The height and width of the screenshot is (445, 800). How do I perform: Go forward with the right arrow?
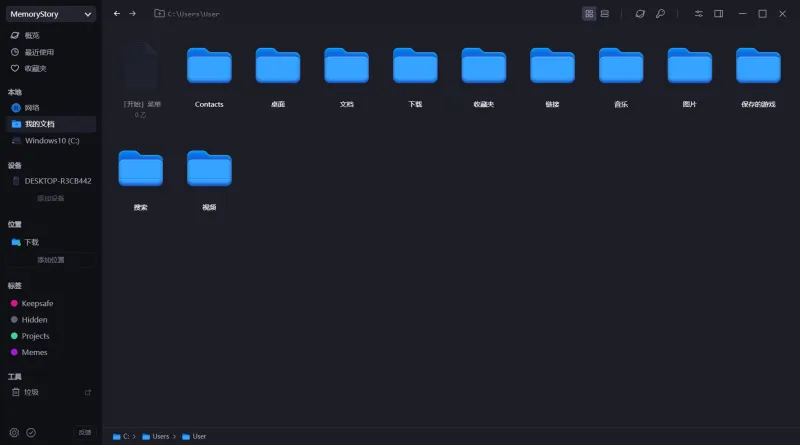tap(133, 14)
